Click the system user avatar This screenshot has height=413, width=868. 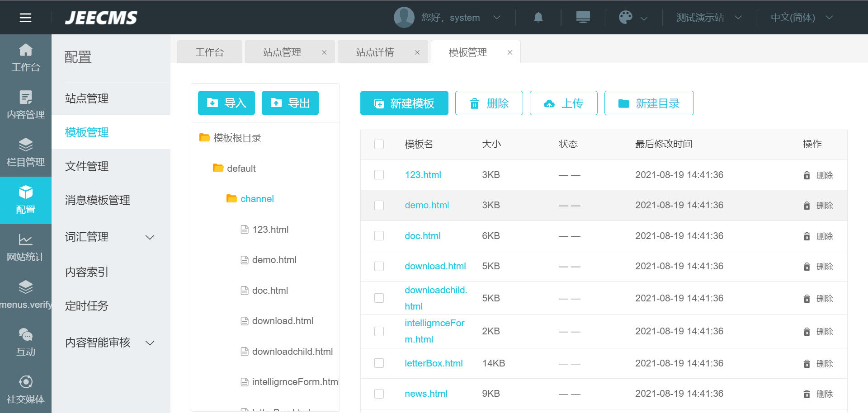404,18
